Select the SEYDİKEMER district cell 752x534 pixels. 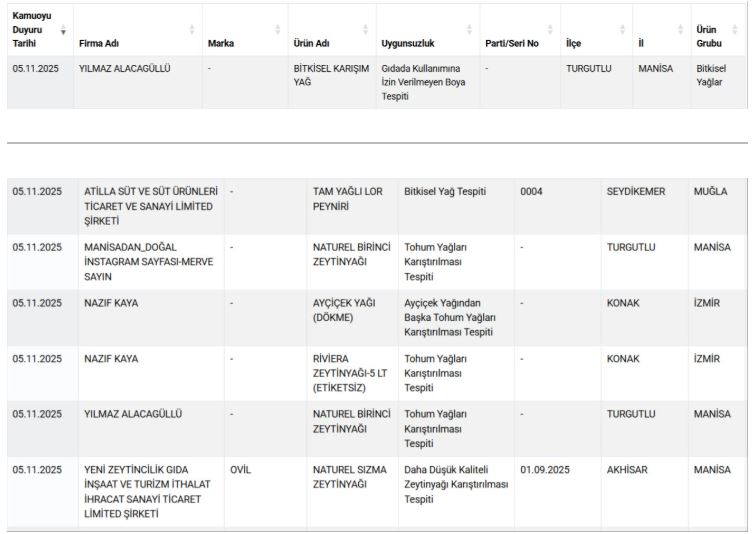[x=635, y=192]
